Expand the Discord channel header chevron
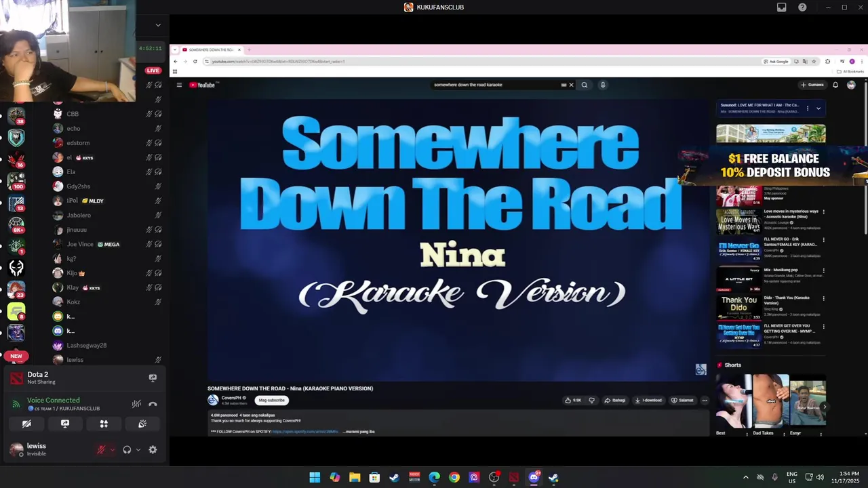The height and width of the screenshot is (488, 868). click(x=158, y=25)
